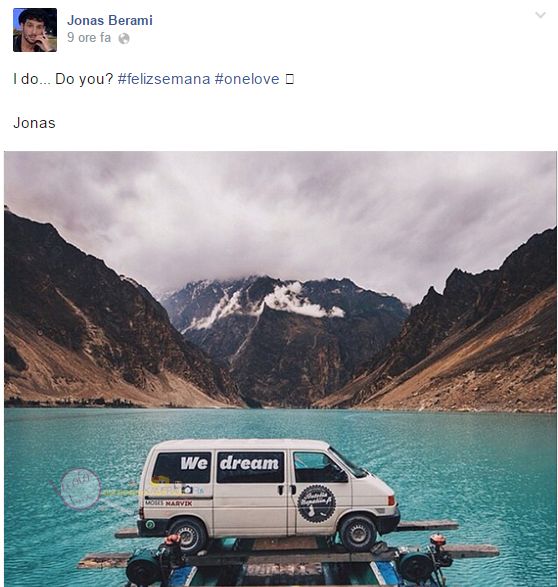Open Jonas Berami's profile picture
Screen dimensions: 558x587
(35, 30)
